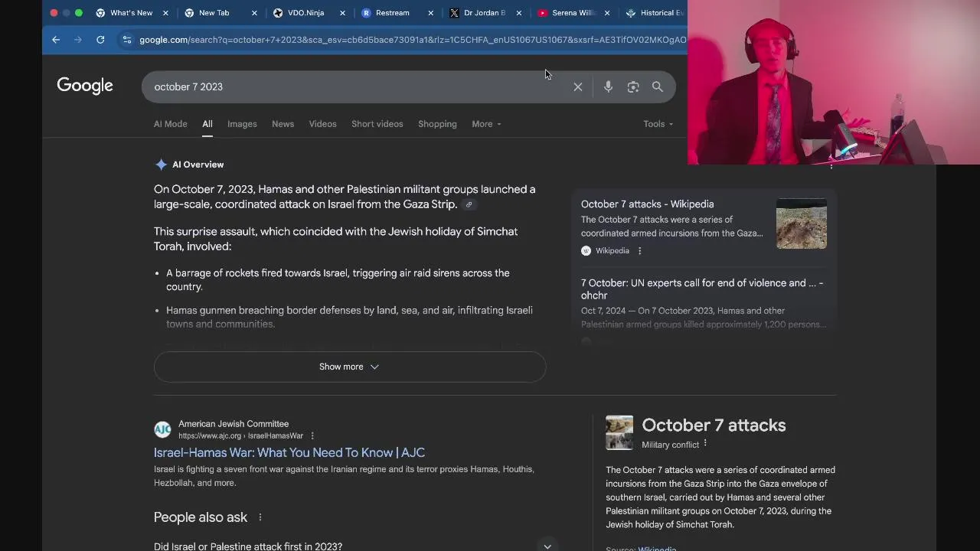Open Military conflict three-dot menu
Image resolution: width=980 pixels, height=551 pixels.
point(705,444)
